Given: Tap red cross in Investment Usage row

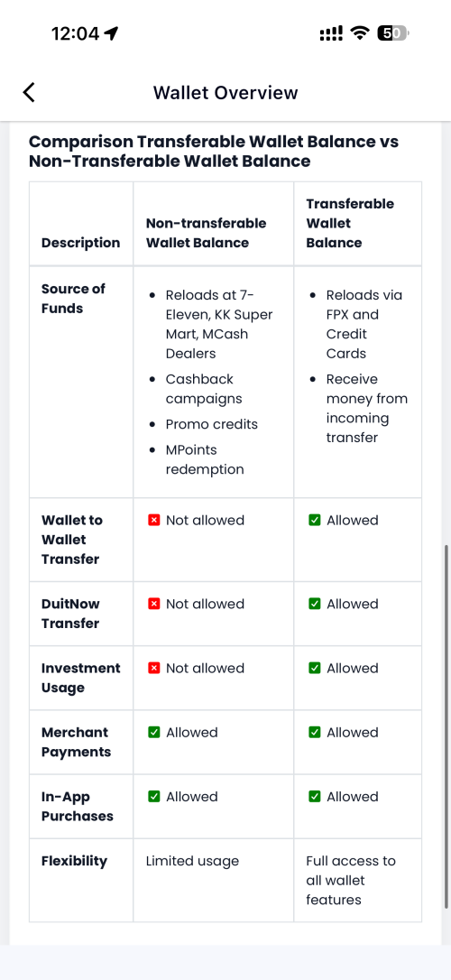Looking at the screenshot, I should (153, 668).
